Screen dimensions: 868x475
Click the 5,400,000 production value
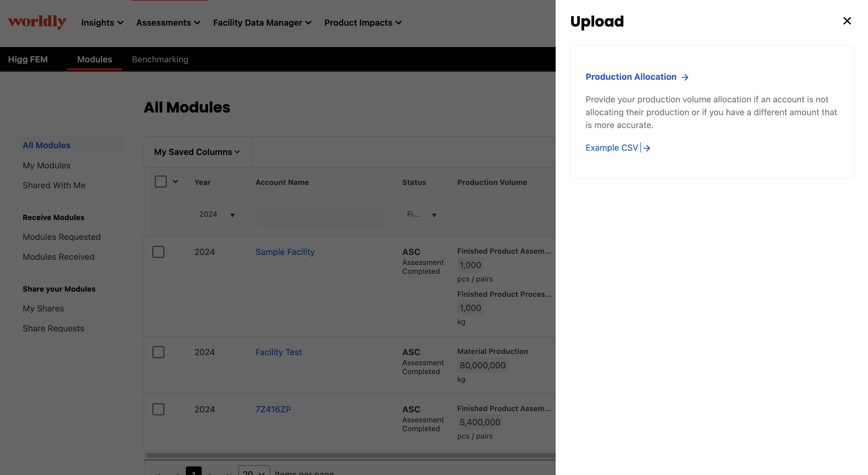tap(480, 422)
